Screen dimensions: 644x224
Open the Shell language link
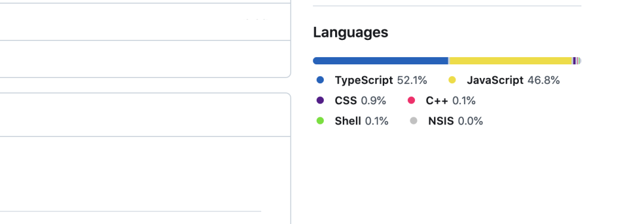point(348,121)
